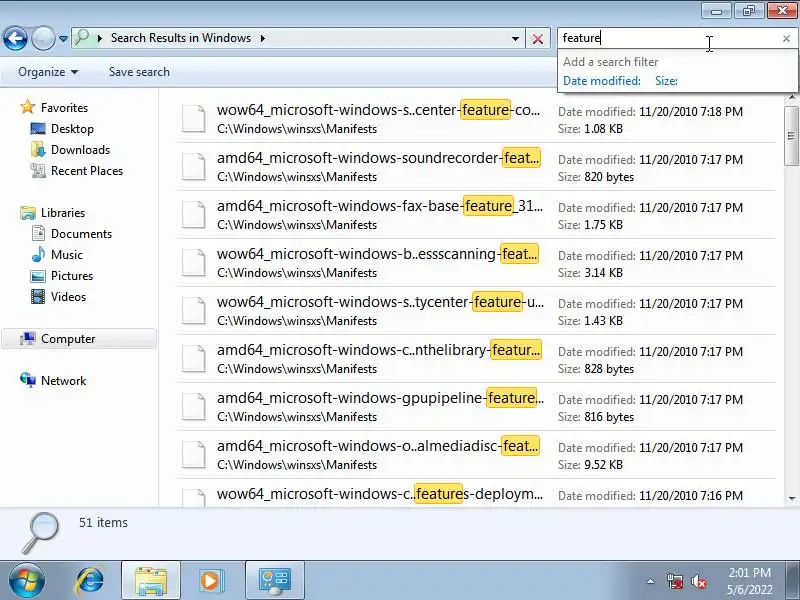Screen dimensions: 800x600
Task: Click the search magnifier icon in address bar
Action: [82, 38]
